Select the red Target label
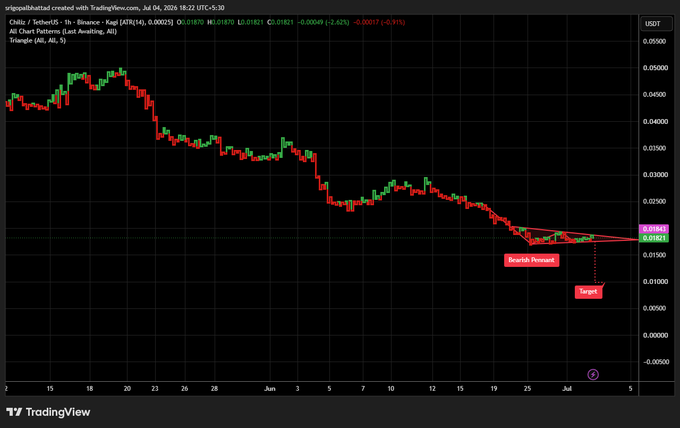Image resolution: width=680 pixels, height=428 pixels. coord(588,291)
